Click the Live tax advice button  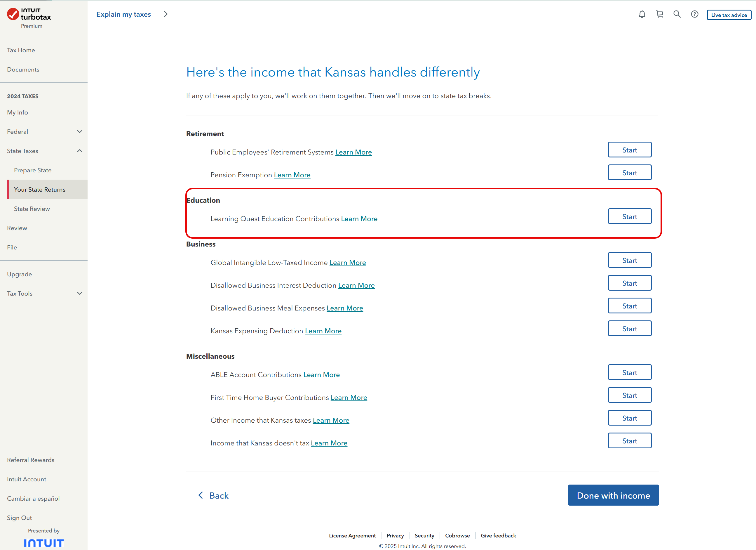729,15
